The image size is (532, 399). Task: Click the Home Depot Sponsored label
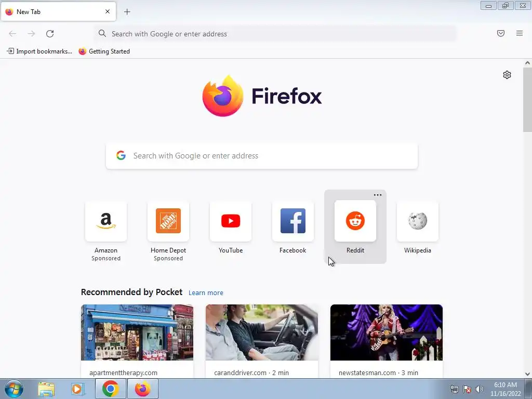[168, 258]
